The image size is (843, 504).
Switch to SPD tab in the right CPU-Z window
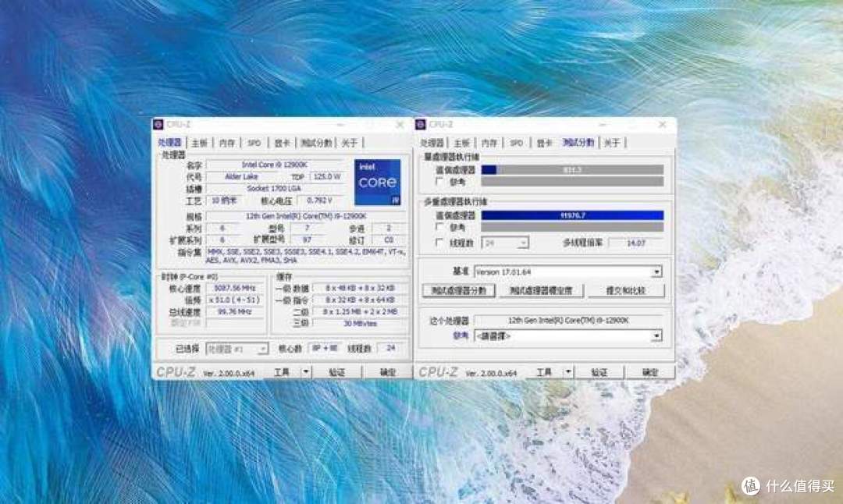[517, 143]
